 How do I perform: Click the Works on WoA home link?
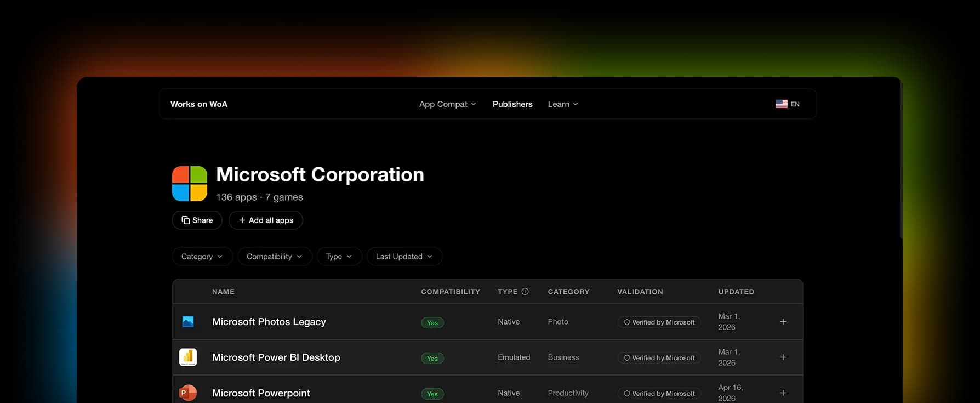point(199,104)
